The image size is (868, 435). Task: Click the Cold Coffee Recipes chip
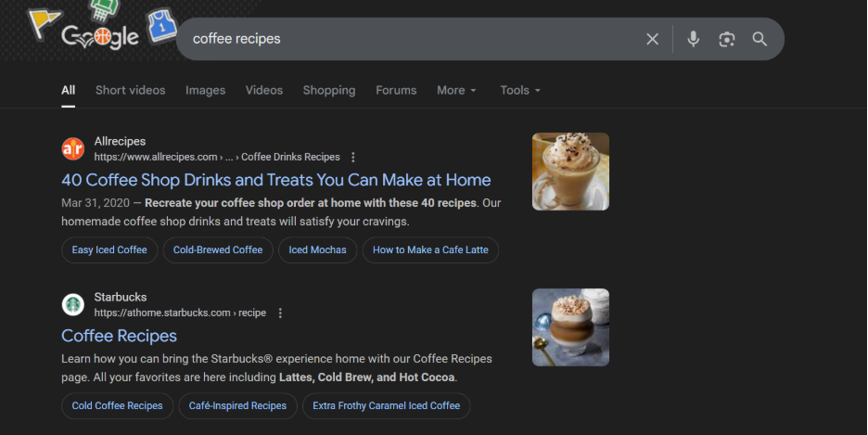[118, 405]
